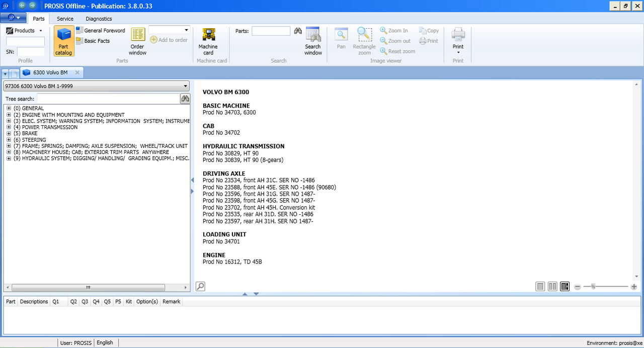Click the Descriptions column header
644x348 pixels.
point(34,302)
